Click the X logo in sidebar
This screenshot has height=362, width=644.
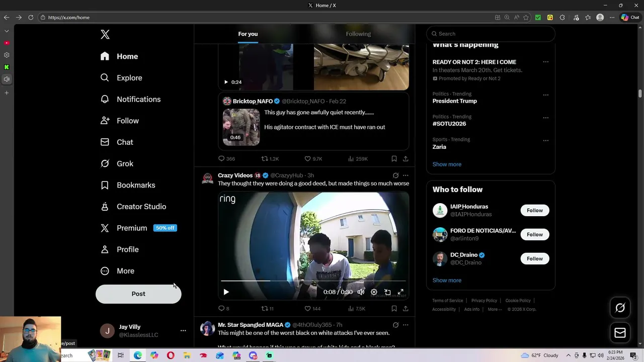[105, 34]
